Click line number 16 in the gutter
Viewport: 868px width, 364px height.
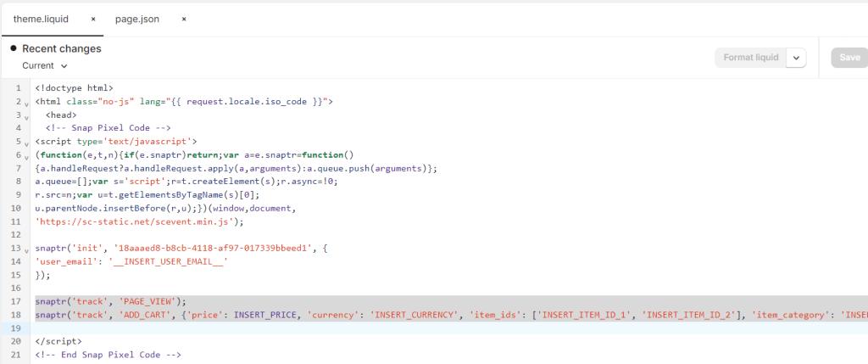16,288
